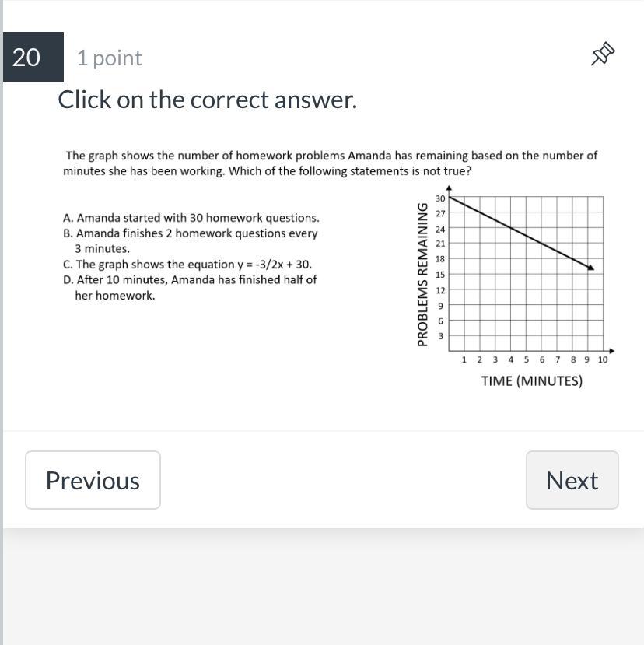The width and height of the screenshot is (644, 645).
Task: Click the PROBLEMS REMAINING axis title
Action: pos(422,275)
